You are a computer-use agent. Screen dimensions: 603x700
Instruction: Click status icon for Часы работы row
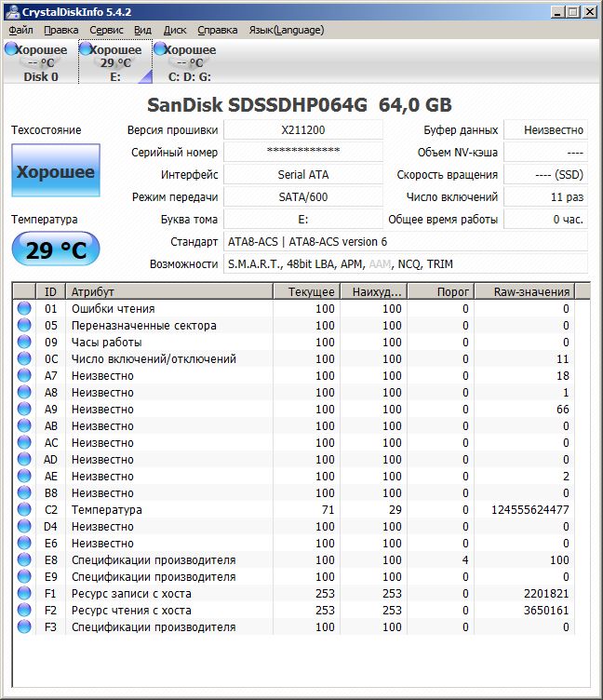coord(24,342)
